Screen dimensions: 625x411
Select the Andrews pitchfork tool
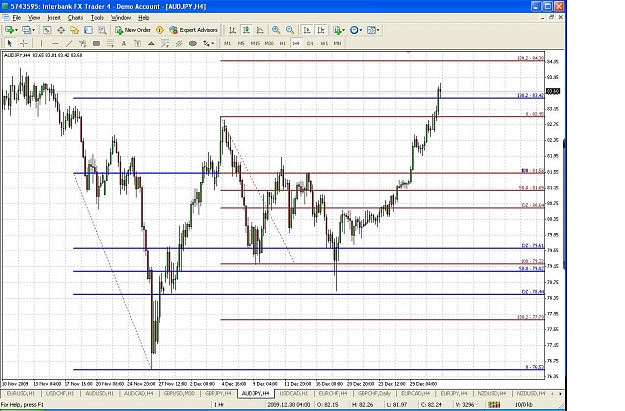pyautogui.click(x=179, y=43)
